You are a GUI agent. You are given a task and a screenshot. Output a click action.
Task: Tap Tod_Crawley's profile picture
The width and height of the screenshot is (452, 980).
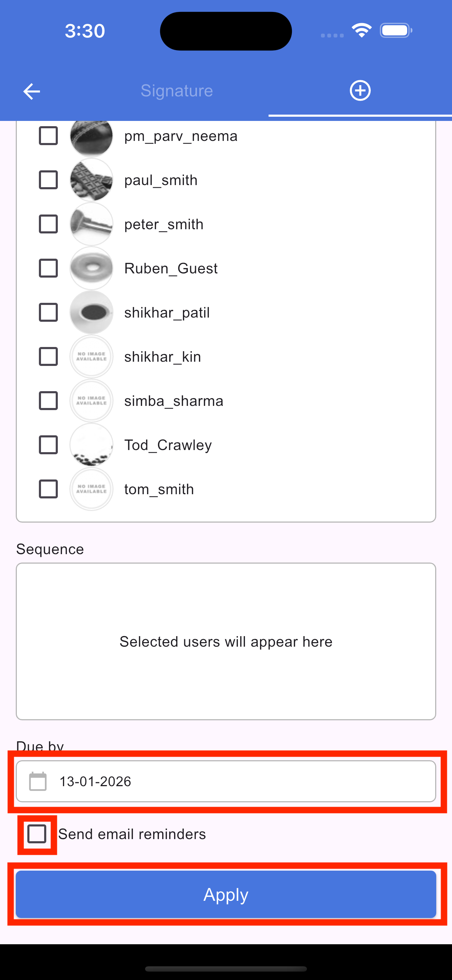91,445
